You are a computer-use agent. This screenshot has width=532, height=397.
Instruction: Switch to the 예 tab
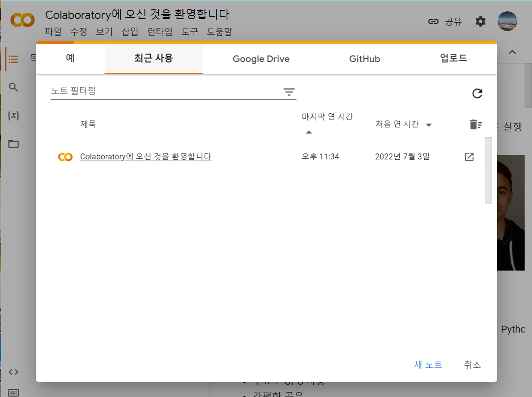[70, 58]
